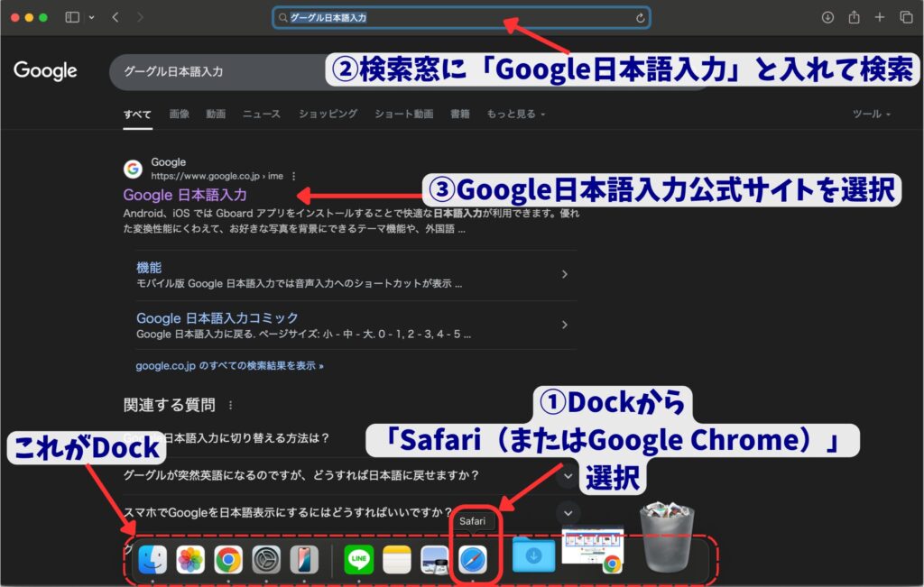Click the Safari compass icon in Dock
The image size is (924, 587).
473,559
